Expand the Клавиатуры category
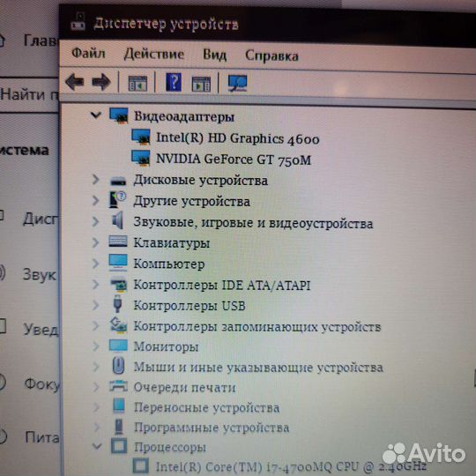This screenshot has height=476, width=476. tap(95, 242)
